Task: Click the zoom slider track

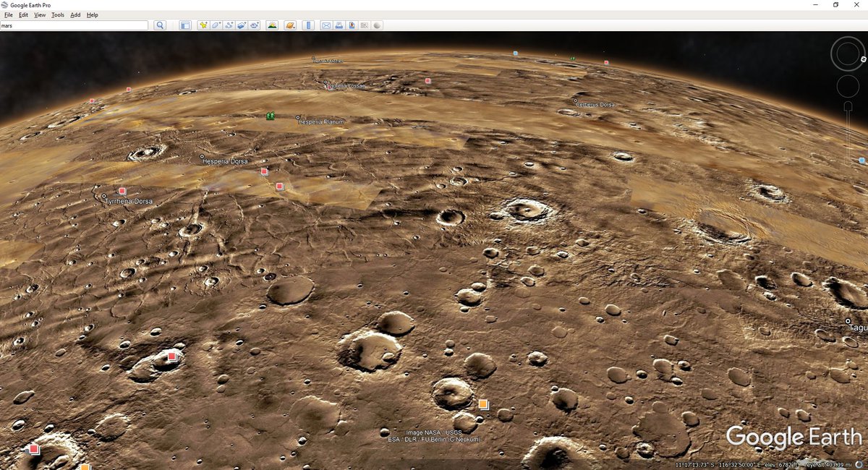Action: point(848,137)
